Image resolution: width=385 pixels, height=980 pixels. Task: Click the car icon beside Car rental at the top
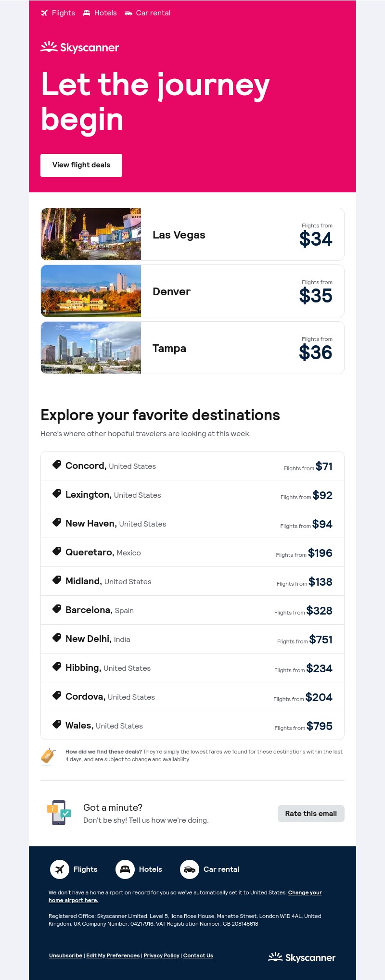[x=128, y=13]
